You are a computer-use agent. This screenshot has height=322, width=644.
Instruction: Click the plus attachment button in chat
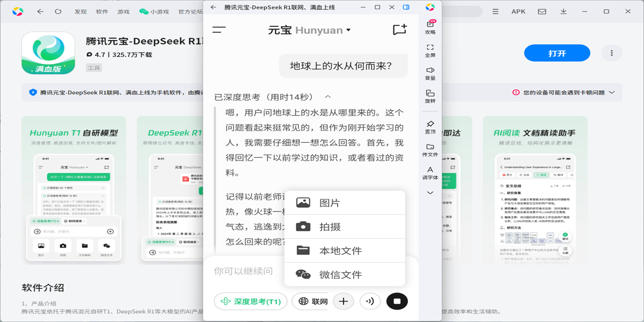point(343,301)
